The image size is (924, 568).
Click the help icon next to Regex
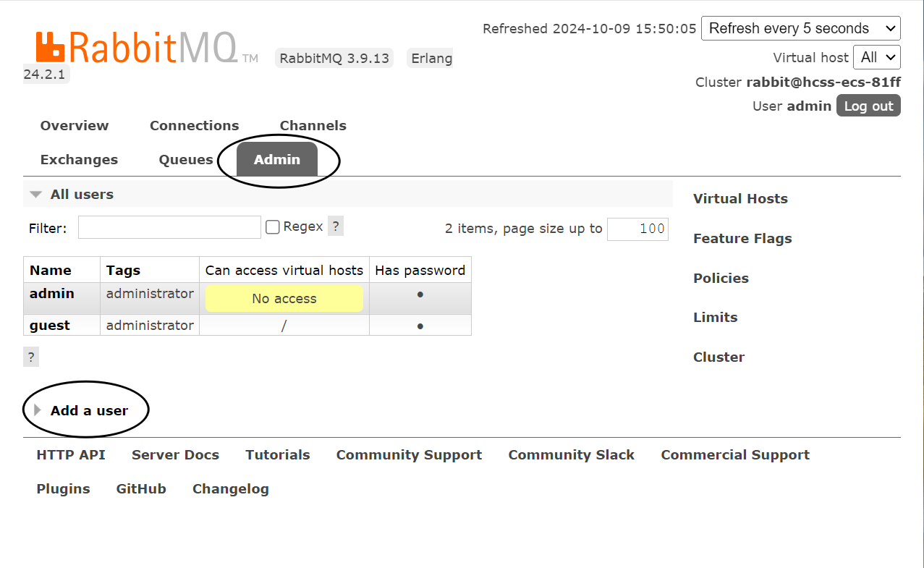336,226
